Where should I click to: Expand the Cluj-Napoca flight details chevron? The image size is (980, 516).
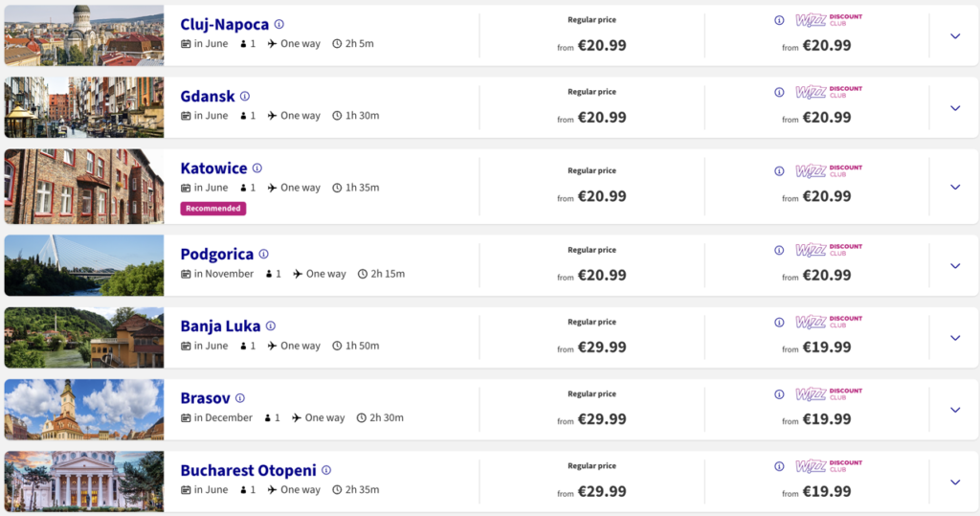click(954, 36)
